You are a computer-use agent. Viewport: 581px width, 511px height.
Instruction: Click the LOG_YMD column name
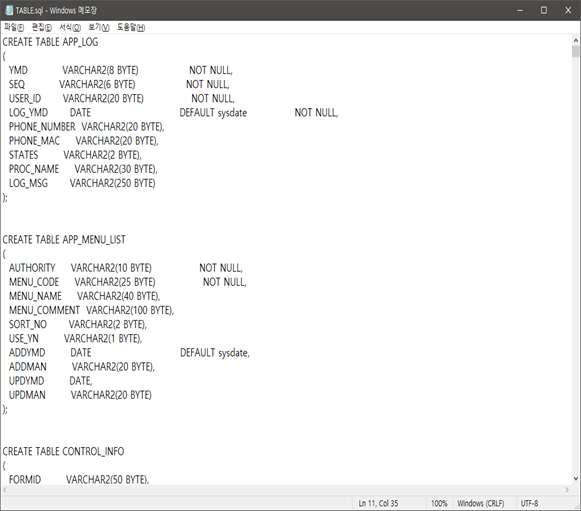tap(28, 113)
